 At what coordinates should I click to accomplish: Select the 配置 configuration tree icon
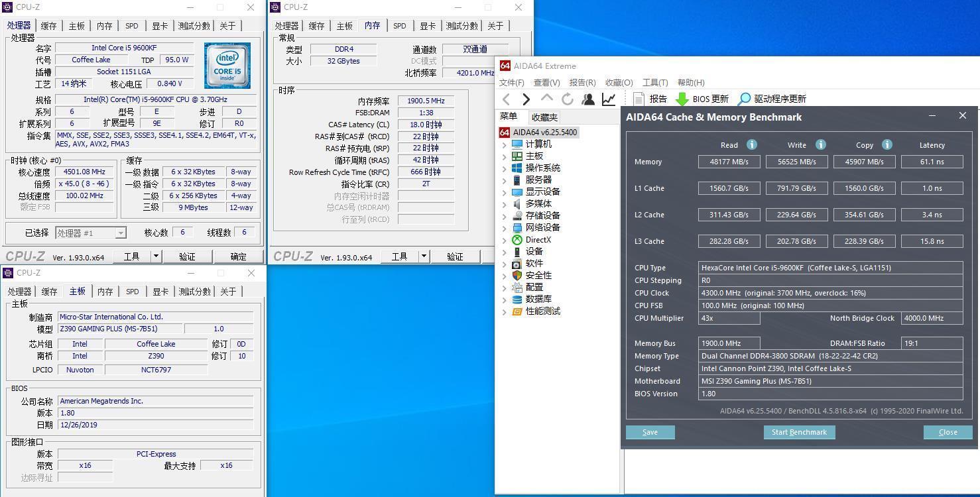click(517, 287)
